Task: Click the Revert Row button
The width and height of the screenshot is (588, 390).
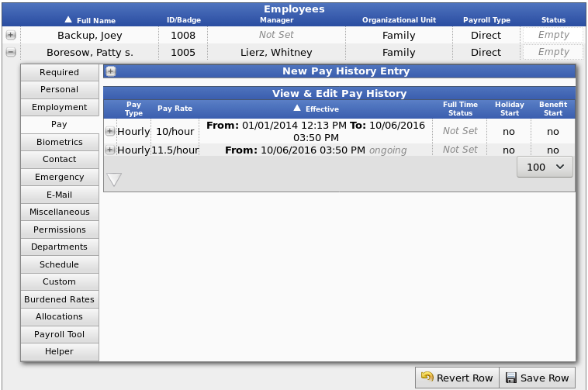Action: coord(457,378)
